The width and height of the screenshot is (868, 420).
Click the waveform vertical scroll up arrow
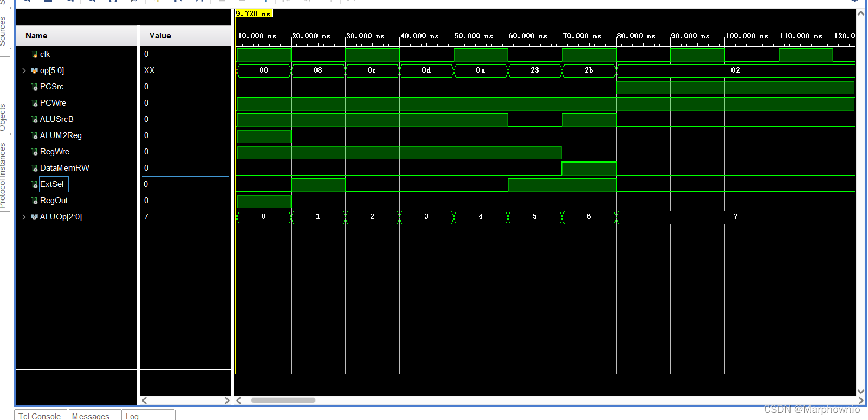(861, 12)
